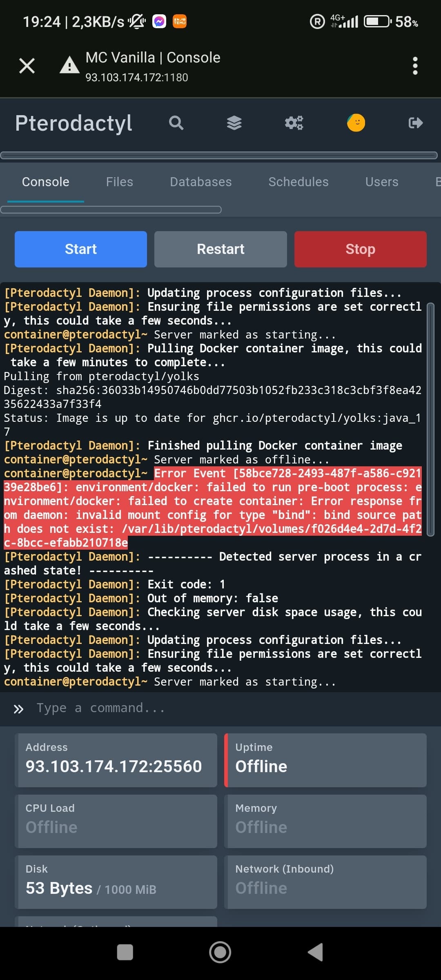Switch to the Databases tab
Screen dimensions: 441x980
(200, 182)
